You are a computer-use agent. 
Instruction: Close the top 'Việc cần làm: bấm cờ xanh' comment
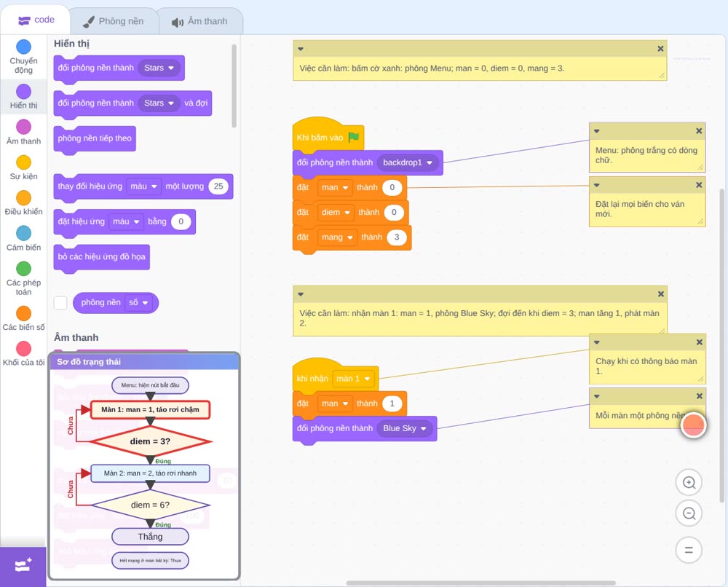point(660,49)
